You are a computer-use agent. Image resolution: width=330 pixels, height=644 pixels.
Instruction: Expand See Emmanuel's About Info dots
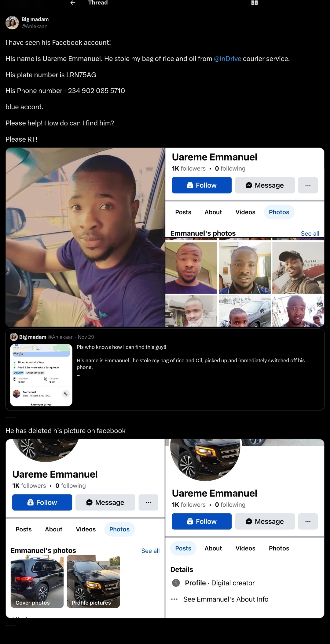point(174,599)
